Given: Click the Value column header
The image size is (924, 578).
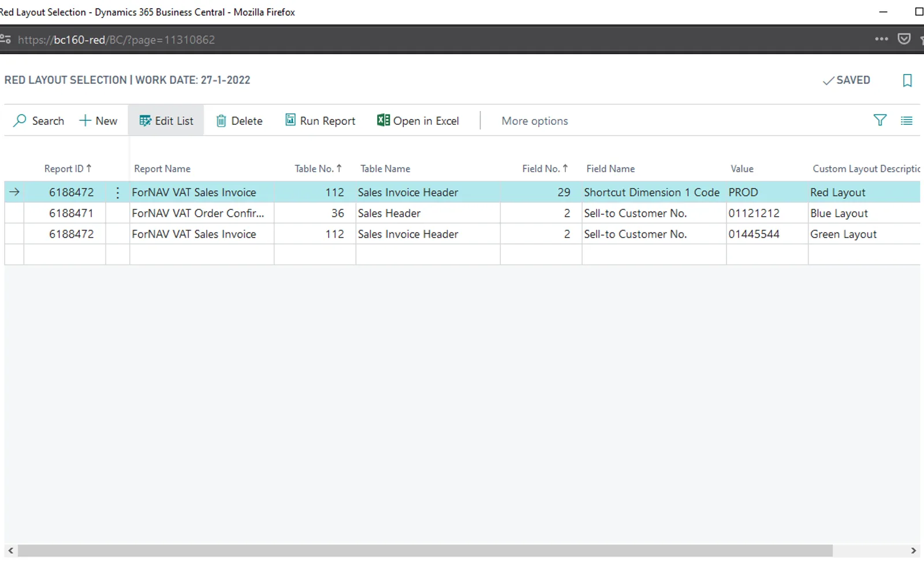Looking at the screenshot, I should point(742,169).
